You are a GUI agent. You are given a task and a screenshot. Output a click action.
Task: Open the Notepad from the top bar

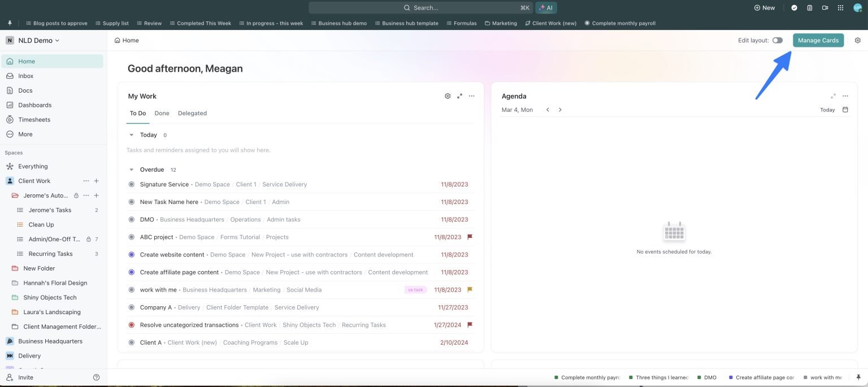tap(810, 7)
